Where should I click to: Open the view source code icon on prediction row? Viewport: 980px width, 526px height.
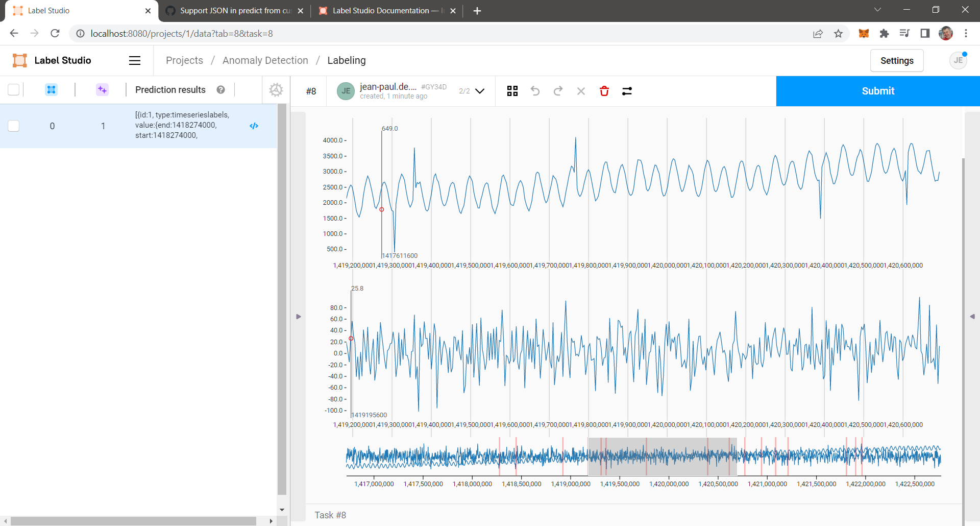(254, 126)
